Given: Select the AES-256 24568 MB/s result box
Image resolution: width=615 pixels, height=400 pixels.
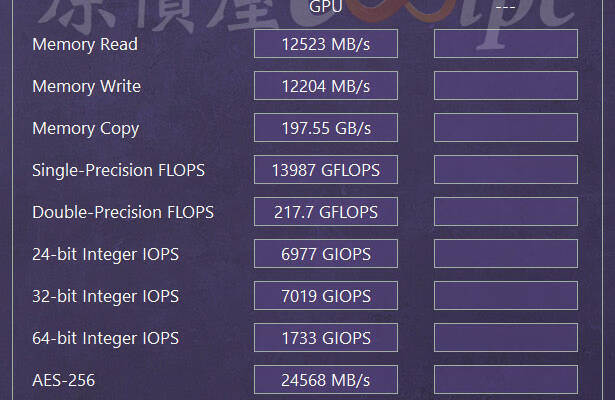Looking at the screenshot, I should [x=326, y=379].
